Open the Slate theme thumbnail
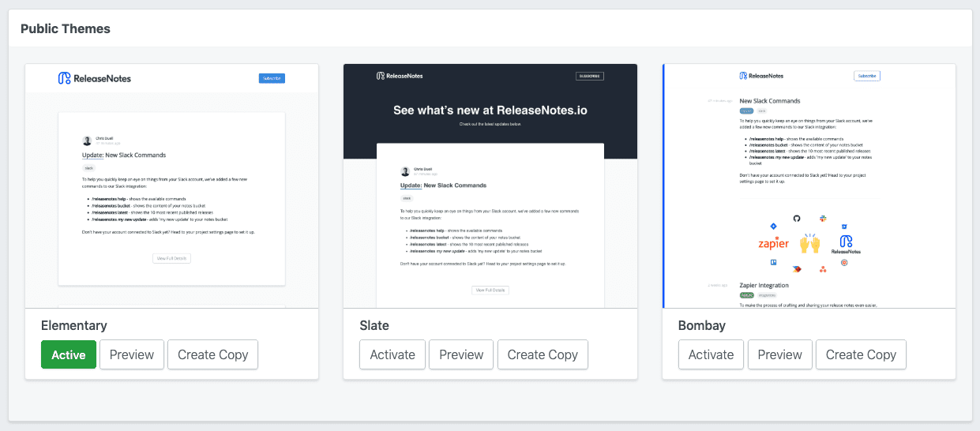980x431 pixels. pyautogui.click(x=490, y=186)
